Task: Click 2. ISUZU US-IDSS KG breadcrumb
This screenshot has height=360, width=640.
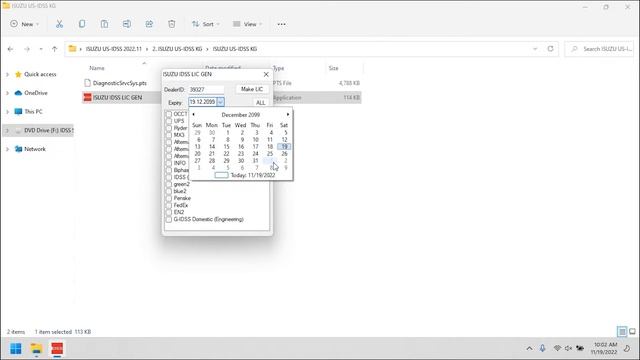Action: 177,49
